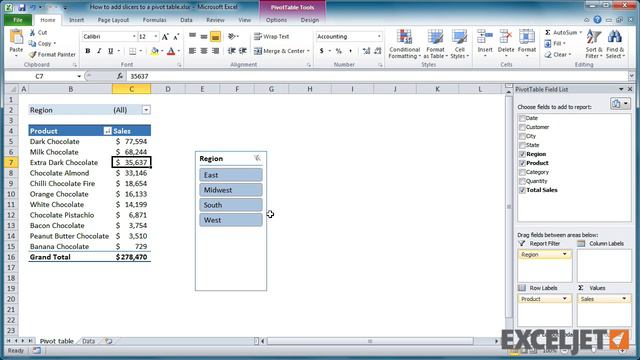Check the Quantity field checkbox
640x360 pixels.
522,181
